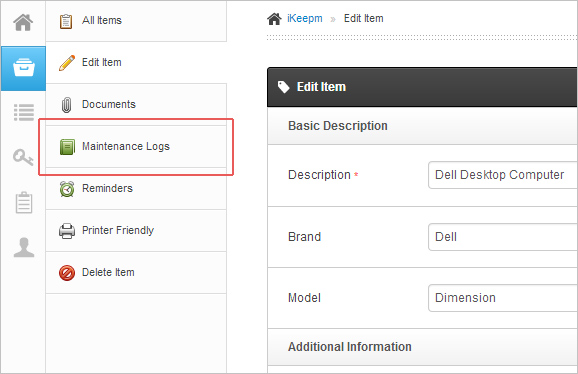Click the tag icon in Edit Item header
Image resolution: width=578 pixels, height=374 pixels.
283,87
